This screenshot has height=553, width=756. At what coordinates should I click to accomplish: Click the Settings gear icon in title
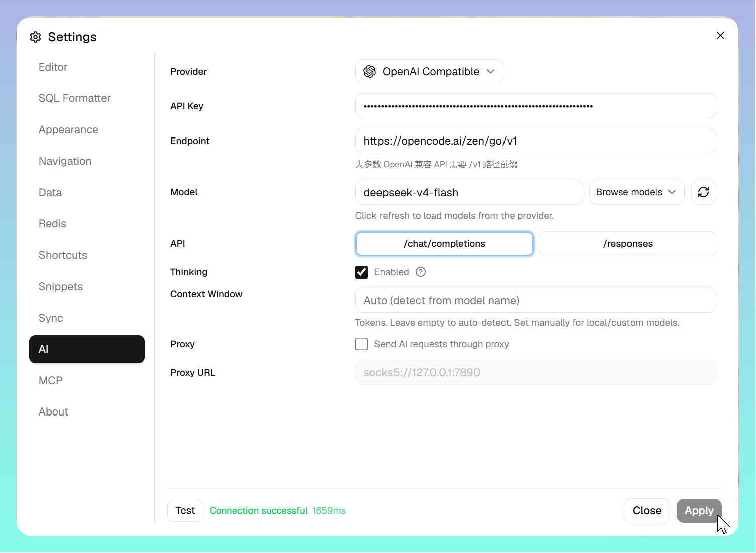(x=35, y=37)
